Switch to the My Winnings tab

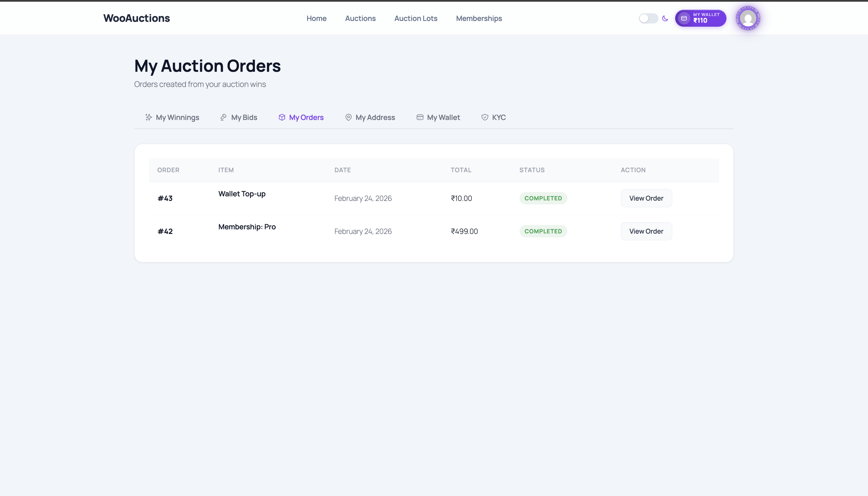177,117
